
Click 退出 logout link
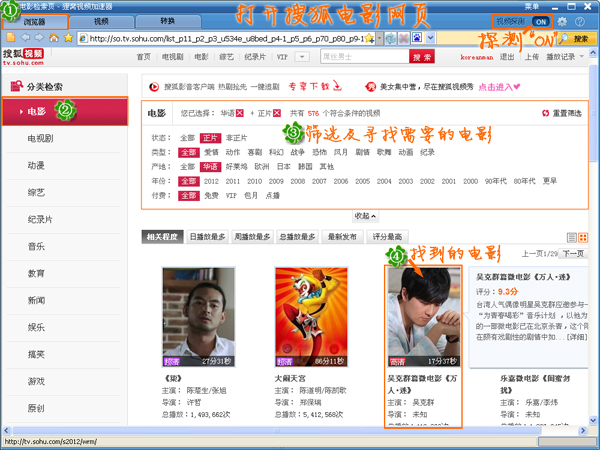click(x=507, y=57)
